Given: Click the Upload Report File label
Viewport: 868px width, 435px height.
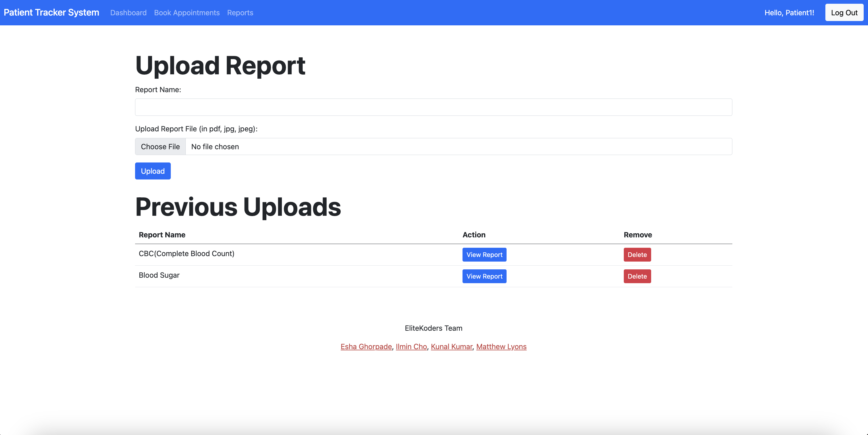Looking at the screenshot, I should pos(196,129).
